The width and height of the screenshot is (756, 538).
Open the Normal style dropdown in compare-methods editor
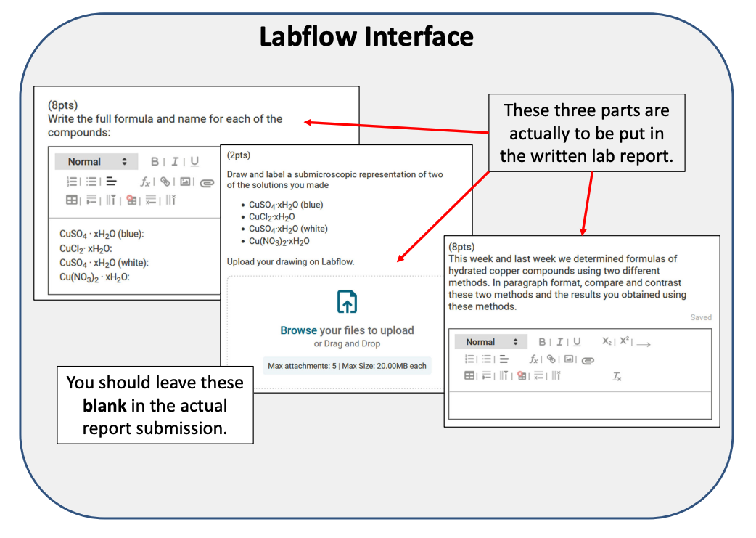(491, 342)
